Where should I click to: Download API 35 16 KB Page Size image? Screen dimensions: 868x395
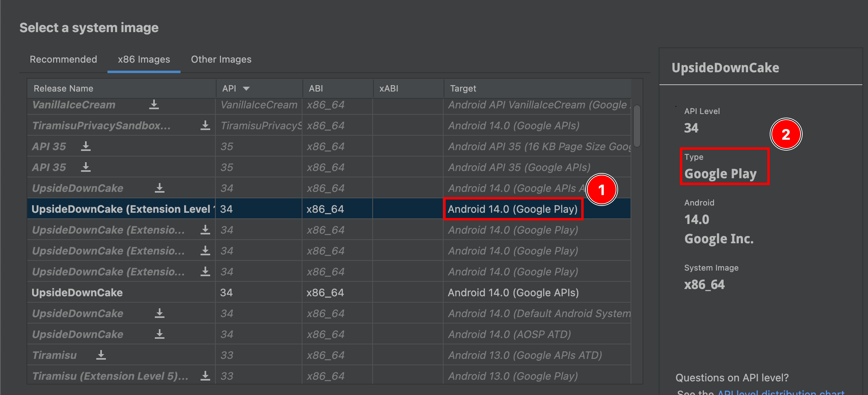click(85, 147)
